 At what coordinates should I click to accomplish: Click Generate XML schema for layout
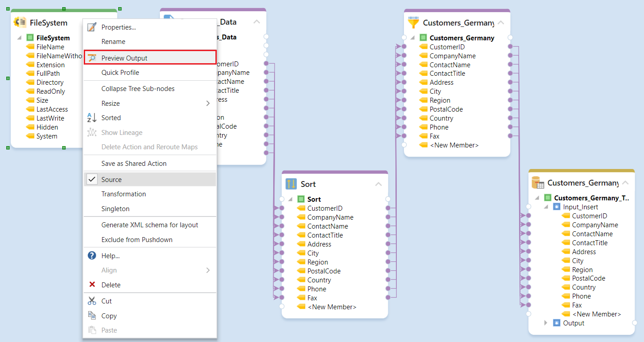click(150, 225)
